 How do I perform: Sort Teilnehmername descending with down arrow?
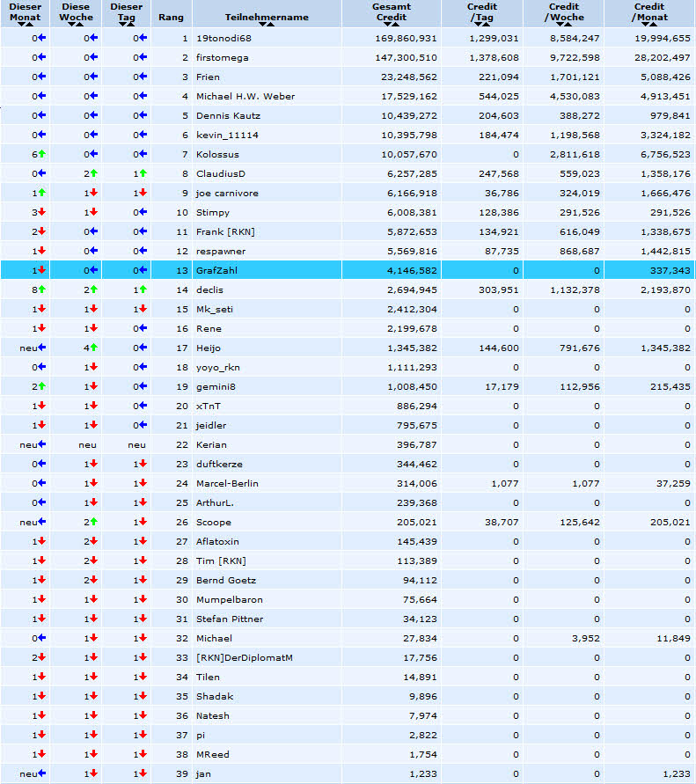tap(262, 24)
